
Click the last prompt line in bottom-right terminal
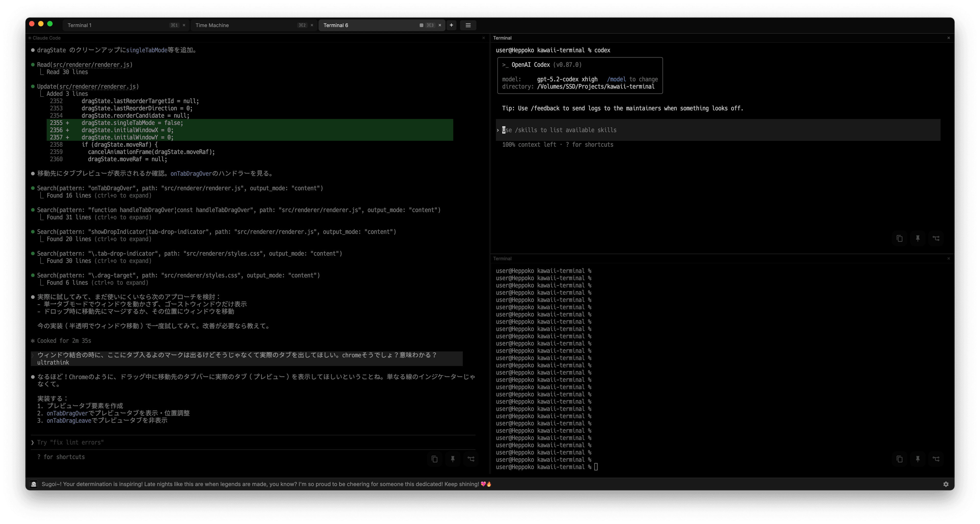[x=547, y=467]
